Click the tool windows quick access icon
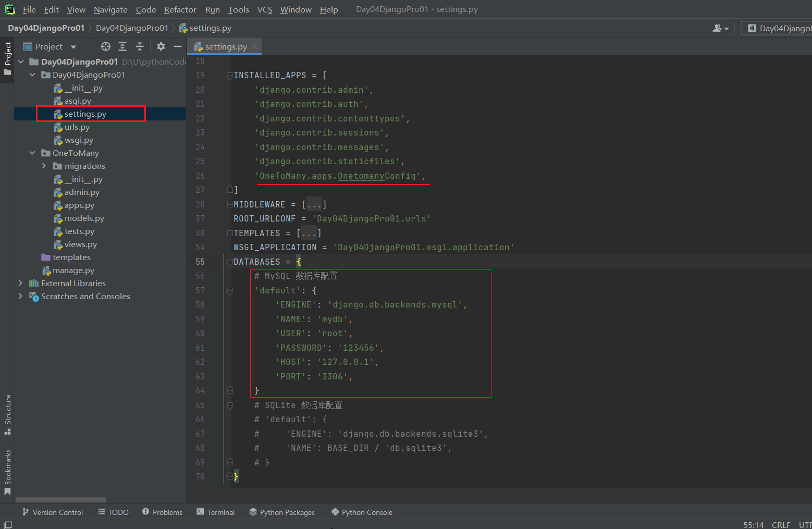Image resolution: width=812 pixels, height=529 pixels. pos(8,524)
